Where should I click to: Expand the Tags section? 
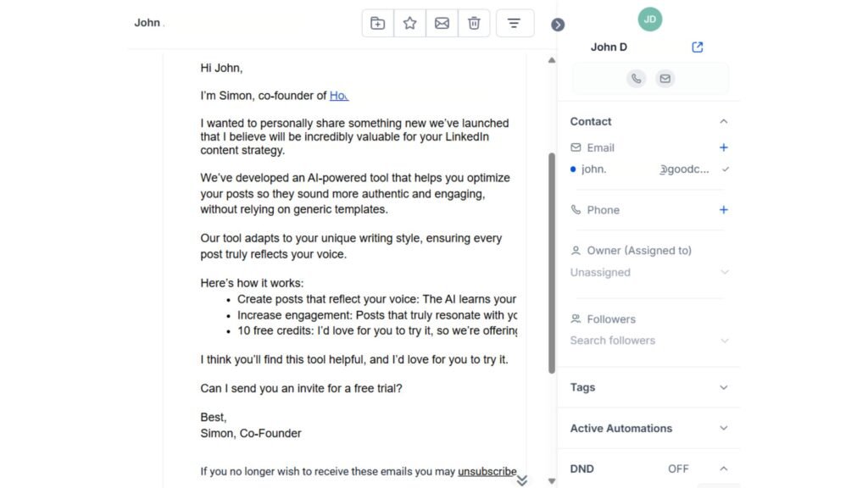[723, 387]
